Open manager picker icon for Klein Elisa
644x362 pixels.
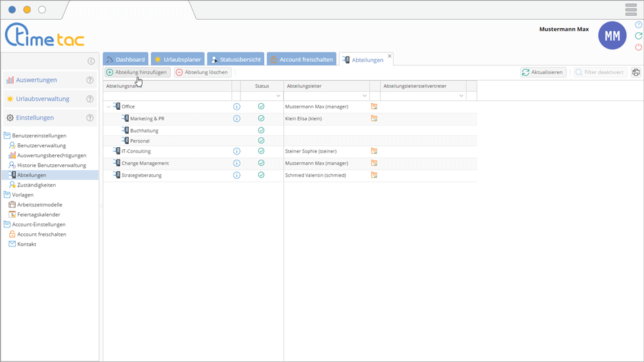[374, 119]
